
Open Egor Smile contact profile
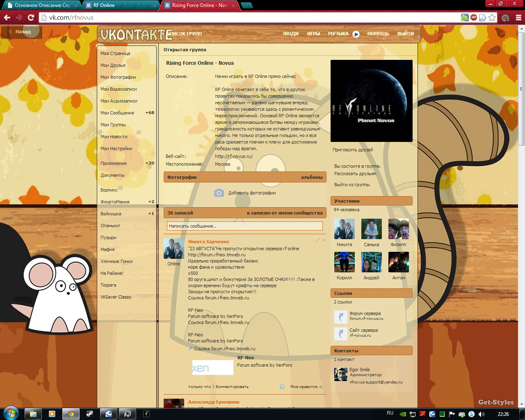[x=359, y=370]
